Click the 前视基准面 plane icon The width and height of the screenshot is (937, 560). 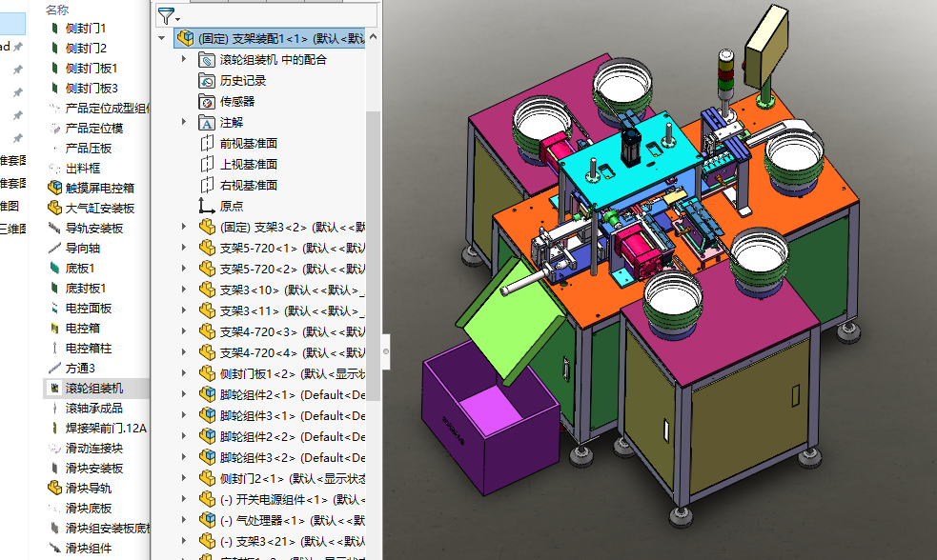point(207,143)
